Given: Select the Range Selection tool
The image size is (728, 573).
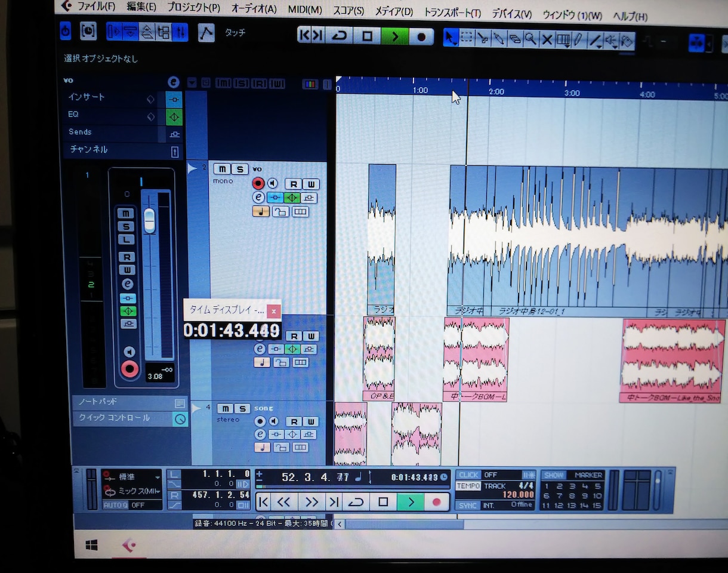Looking at the screenshot, I should tap(467, 39).
